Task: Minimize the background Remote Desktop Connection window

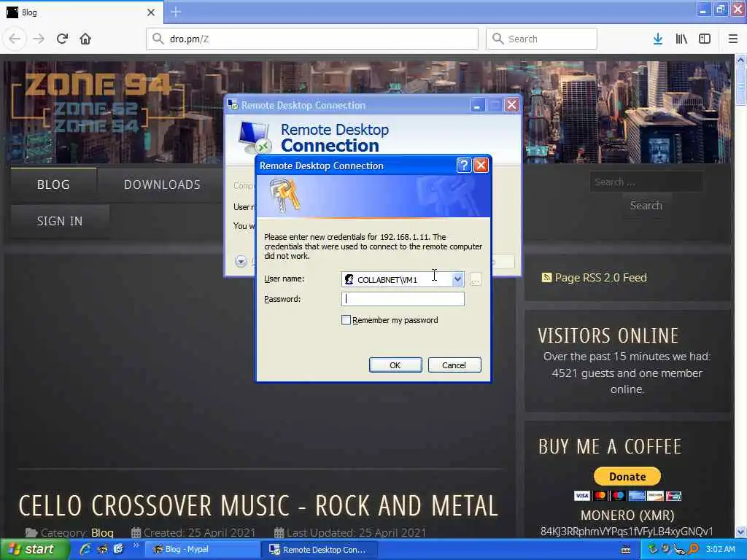Action: pyautogui.click(x=477, y=105)
